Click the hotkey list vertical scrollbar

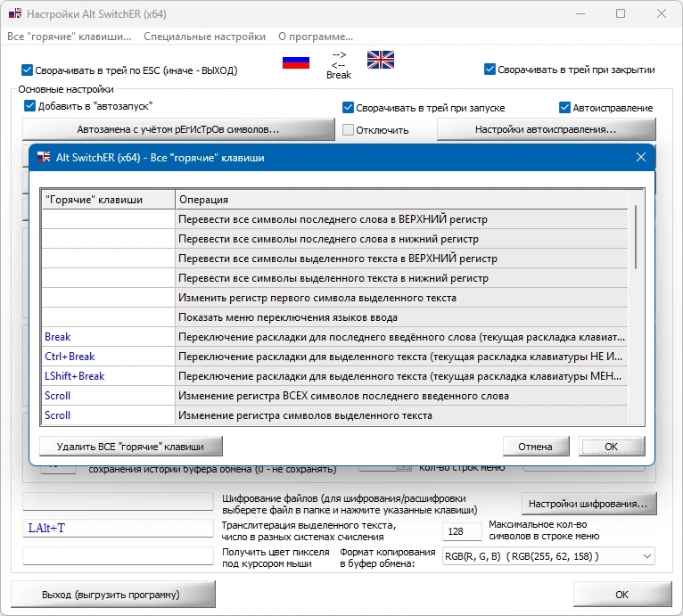coord(636,237)
